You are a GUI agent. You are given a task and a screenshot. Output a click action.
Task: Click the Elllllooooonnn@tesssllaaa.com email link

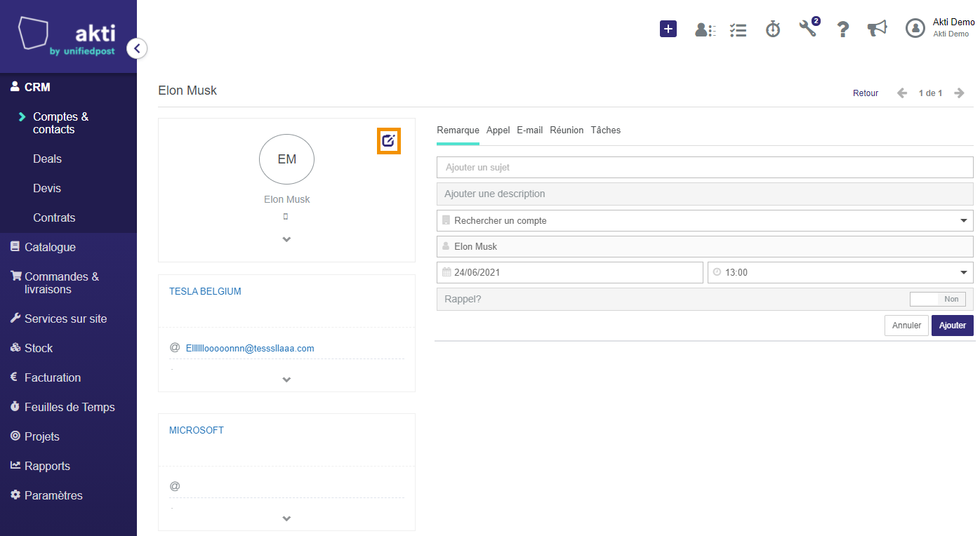250,348
